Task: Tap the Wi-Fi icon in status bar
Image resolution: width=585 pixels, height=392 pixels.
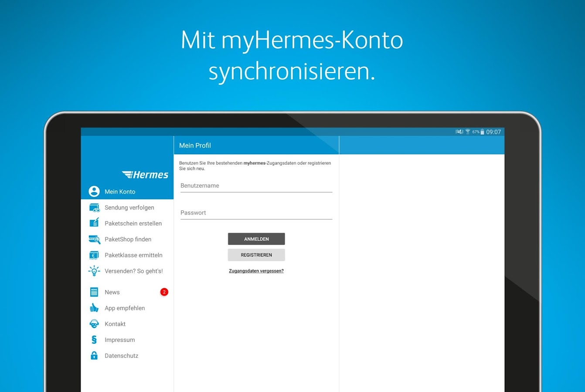Action: 468,132
